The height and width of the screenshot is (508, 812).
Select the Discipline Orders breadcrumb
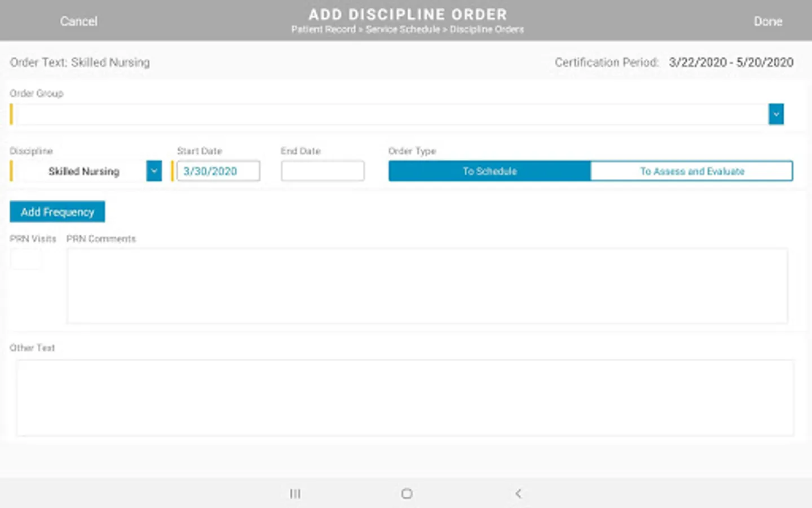[x=487, y=29]
